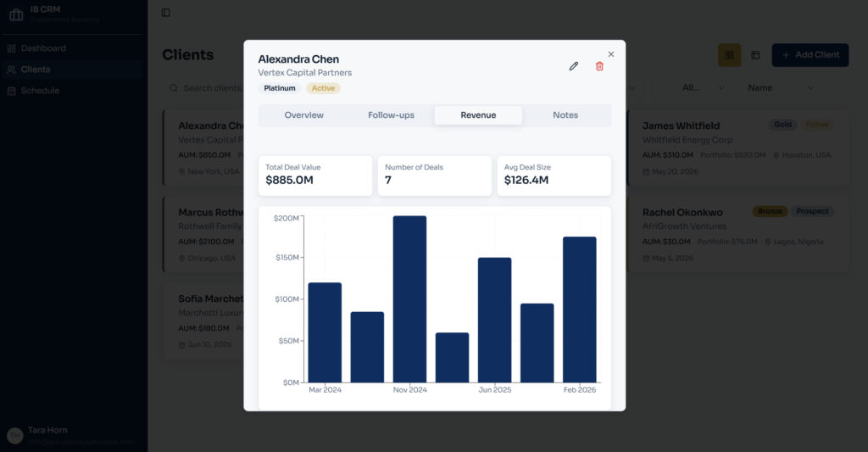Click the Number of Deals card
The height and width of the screenshot is (452, 868).
pyautogui.click(x=435, y=176)
